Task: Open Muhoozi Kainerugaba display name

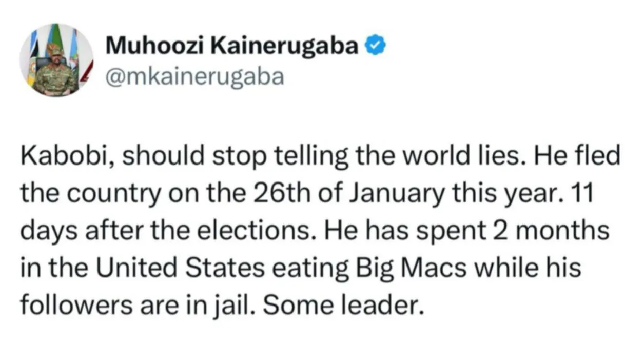Action: click(x=232, y=47)
